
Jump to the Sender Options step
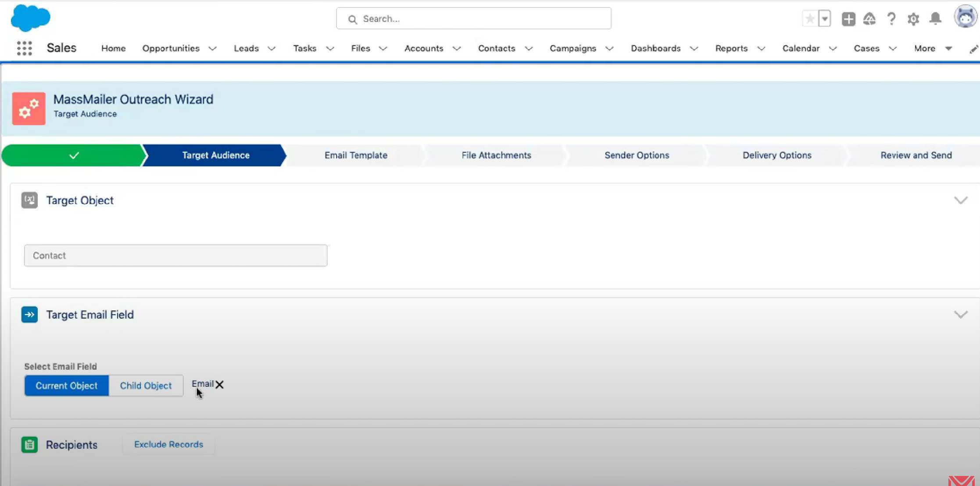[x=637, y=155]
